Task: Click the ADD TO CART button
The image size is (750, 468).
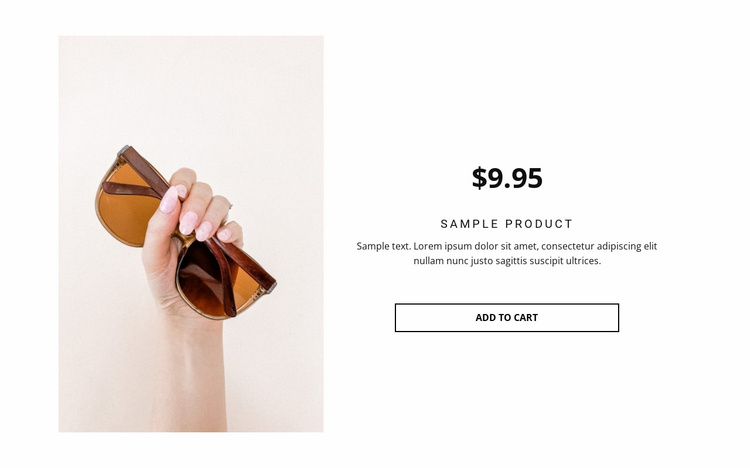Action: click(507, 318)
